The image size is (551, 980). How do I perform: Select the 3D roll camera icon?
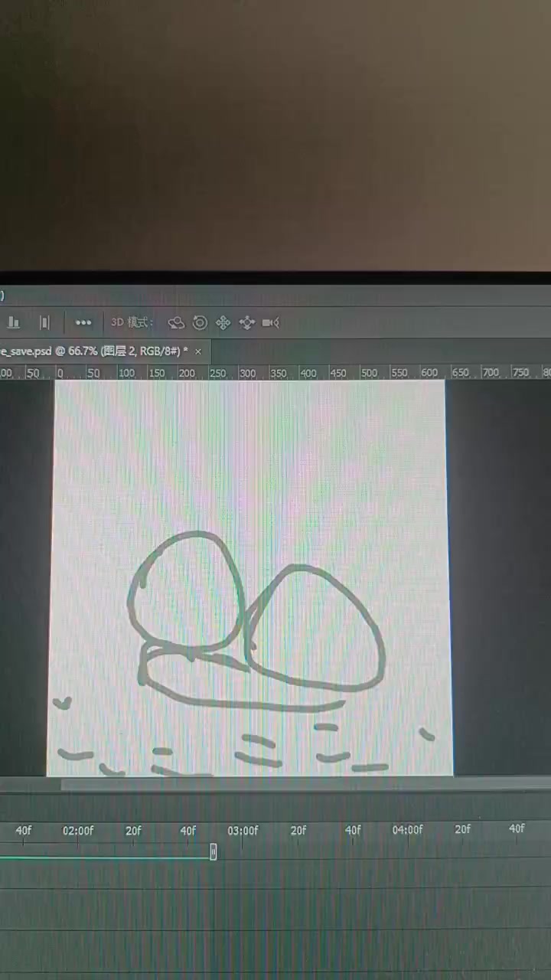[200, 322]
